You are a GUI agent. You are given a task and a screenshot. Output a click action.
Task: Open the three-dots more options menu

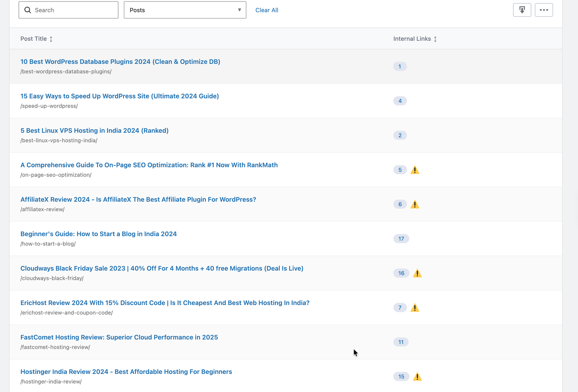[544, 10]
